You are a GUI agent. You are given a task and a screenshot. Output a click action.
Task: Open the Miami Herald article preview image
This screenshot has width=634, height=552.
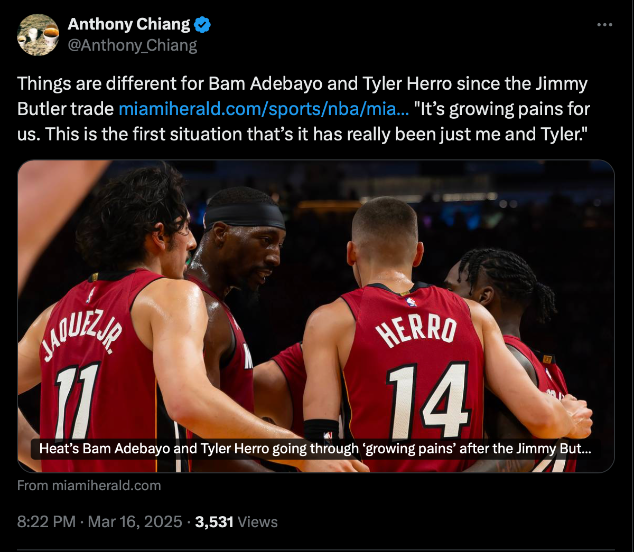316,316
